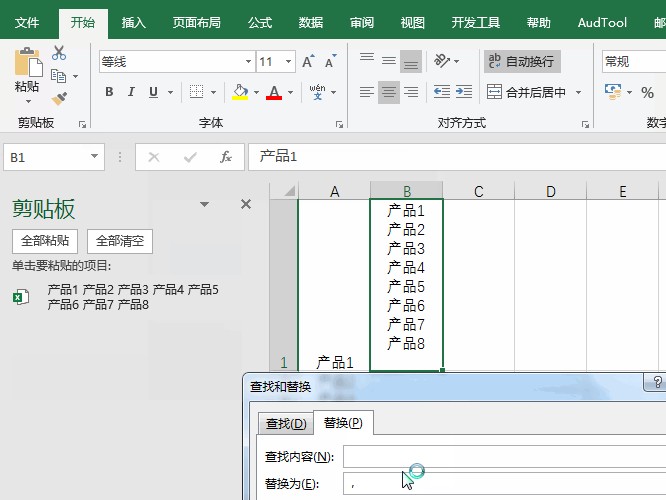The width and height of the screenshot is (666, 500).
Task: Expand the font size dropdown
Action: coord(289,62)
